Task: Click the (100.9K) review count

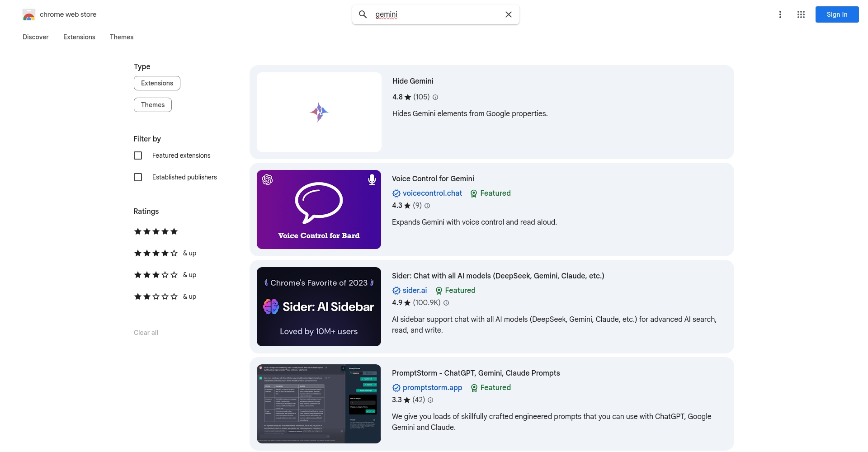Action: tap(427, 302)
